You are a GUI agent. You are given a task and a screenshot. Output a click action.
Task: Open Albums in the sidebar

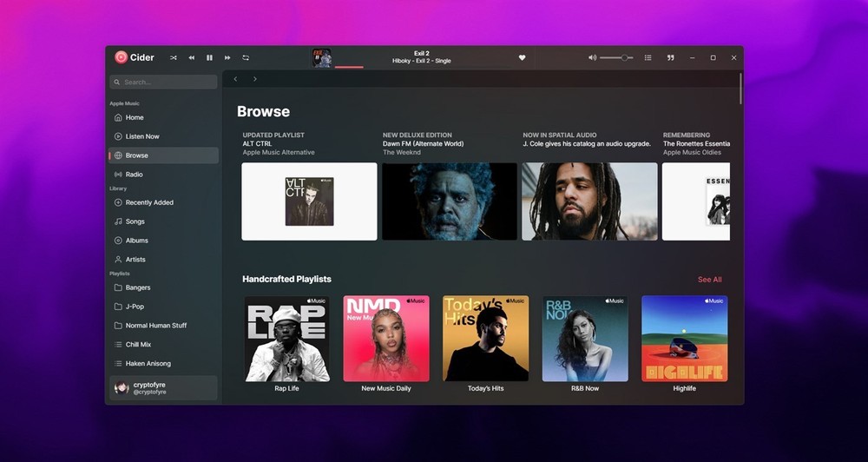point(164,241)
